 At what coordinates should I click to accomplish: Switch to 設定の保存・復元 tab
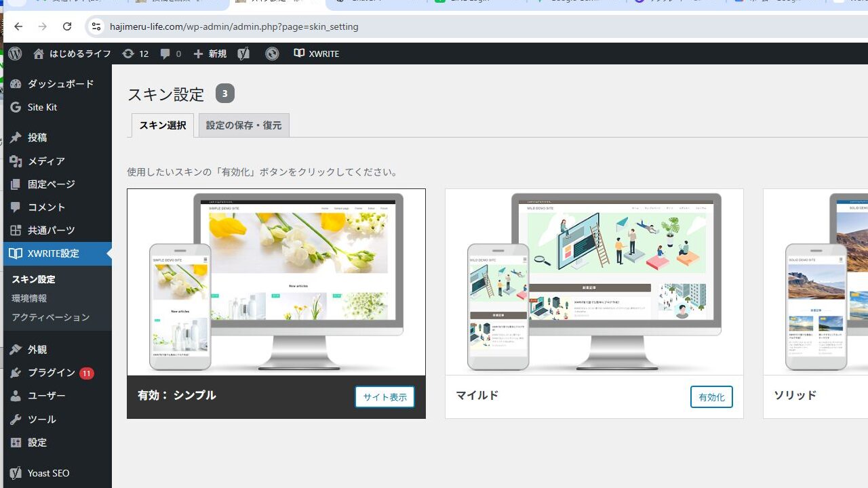click(x=243, y=125)
